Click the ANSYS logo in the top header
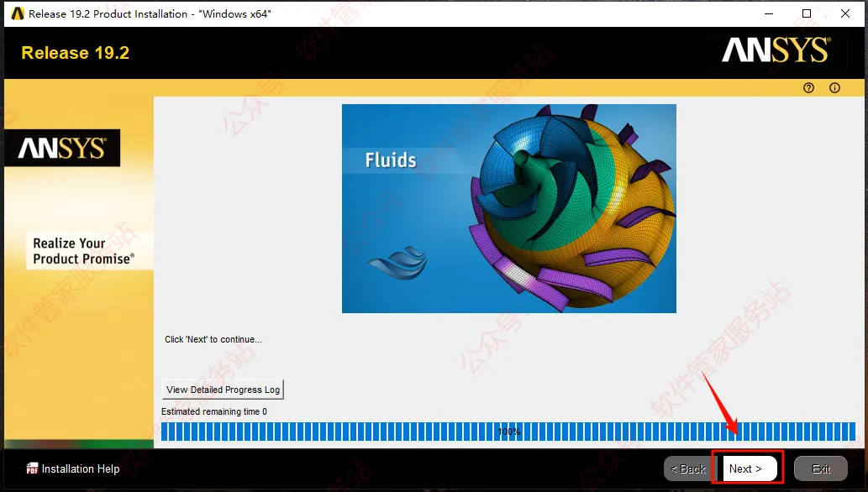 pyautogui.click(x=776, y=50)
